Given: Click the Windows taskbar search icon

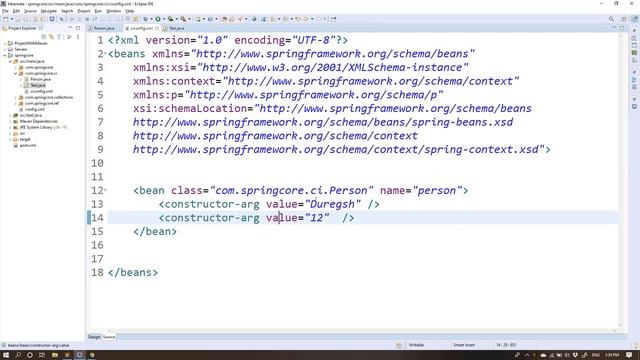Looking at the screenshot, I should 18,355.
